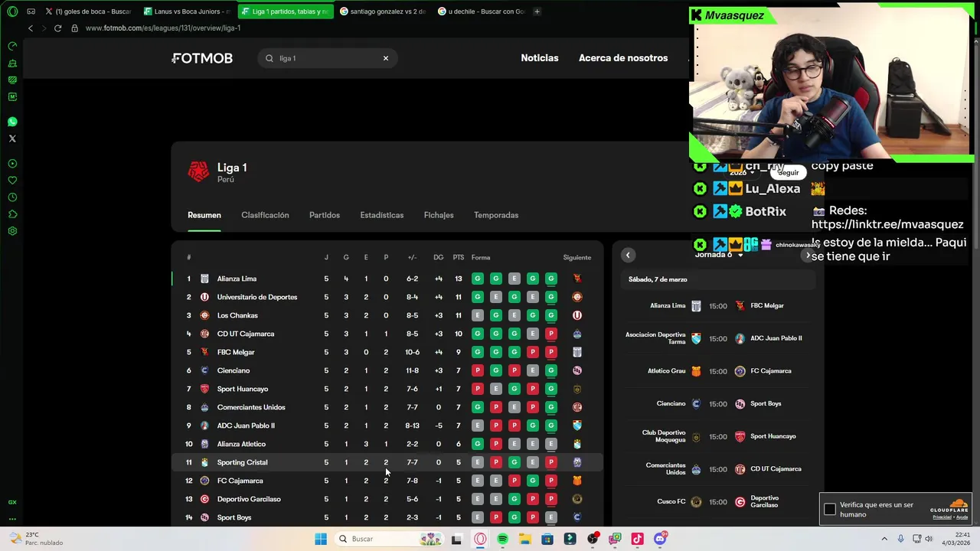Show hidden system tray icons chevron
This screenshot has width=980, height=551.
pyautogui.click(x=884, y=539)
